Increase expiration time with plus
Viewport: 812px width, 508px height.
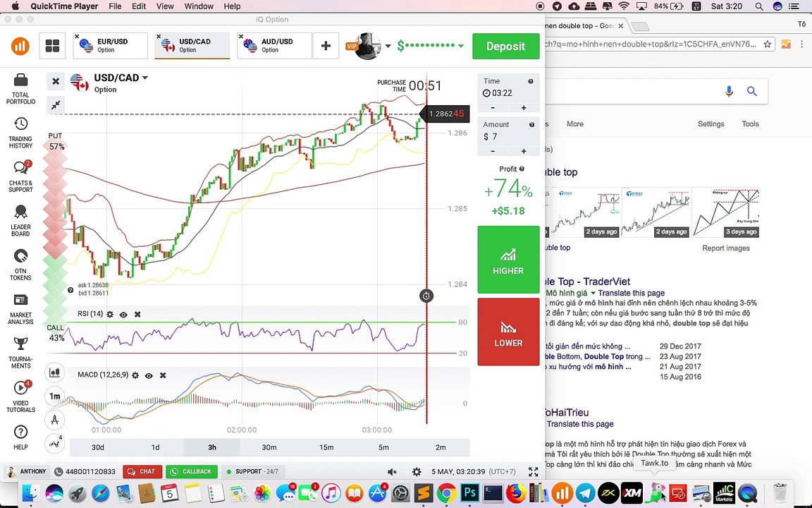(x=524, y=108)
